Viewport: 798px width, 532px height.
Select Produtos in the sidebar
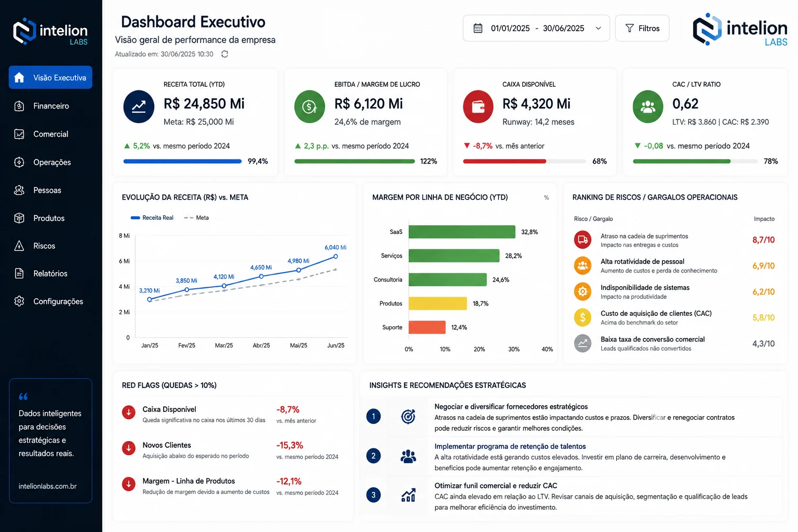tap(50, 218)
